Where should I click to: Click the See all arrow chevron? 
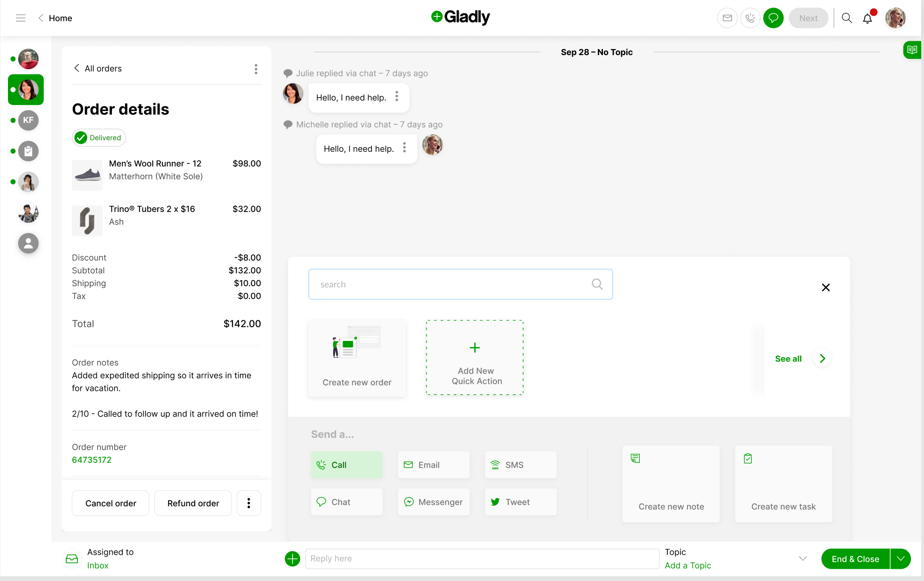pos(822,359)
